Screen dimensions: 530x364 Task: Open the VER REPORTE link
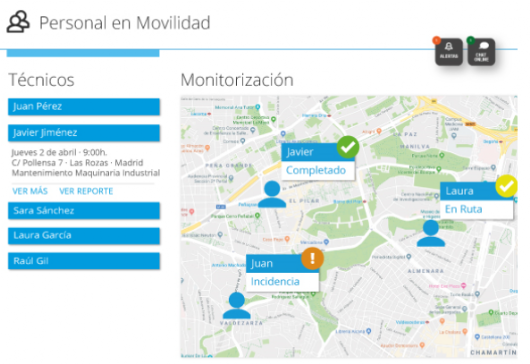pos(86,191)
